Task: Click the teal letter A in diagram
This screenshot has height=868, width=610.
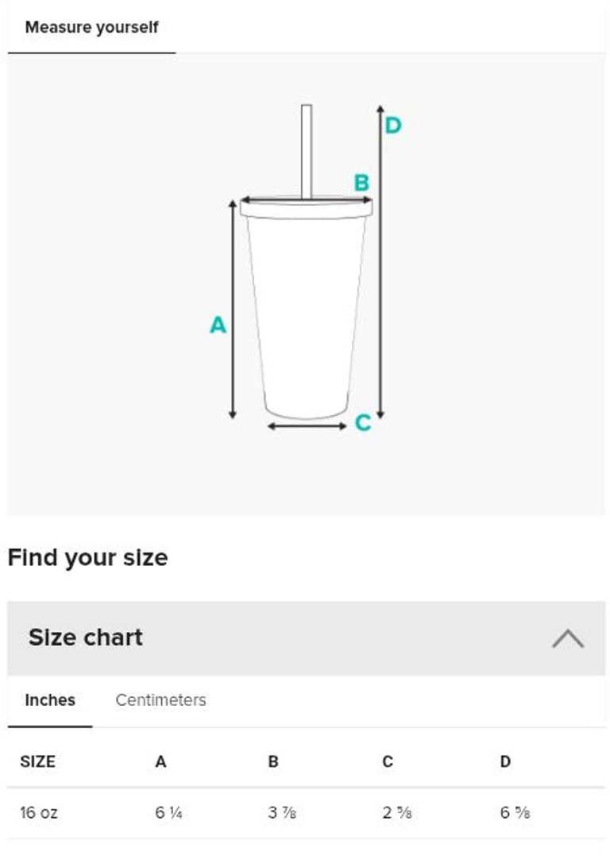Action: (218, 325)
